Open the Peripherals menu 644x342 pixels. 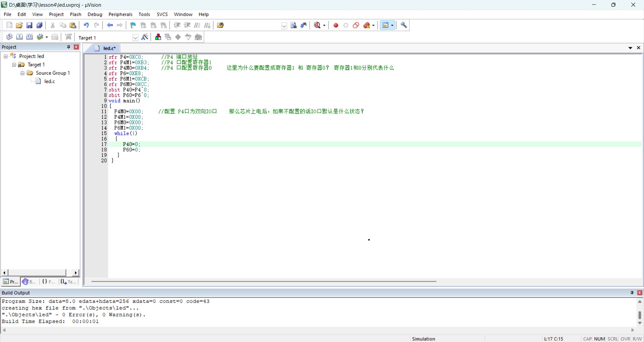point(120,14)
